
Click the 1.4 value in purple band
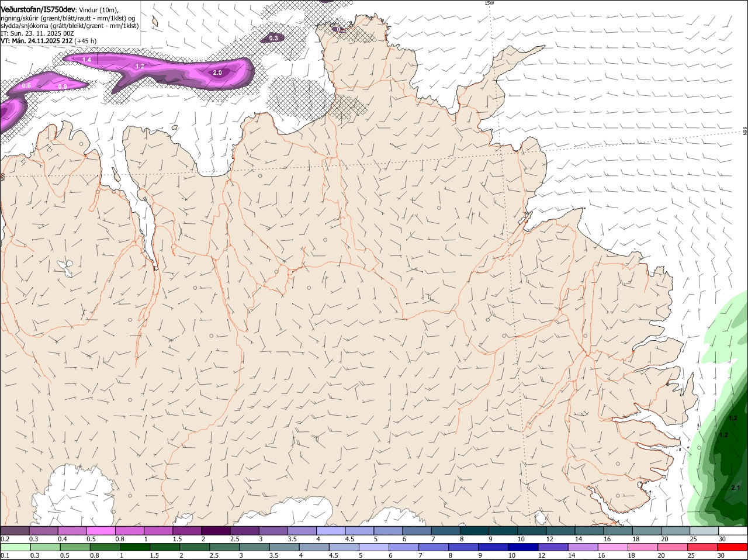tap(86, 60)
